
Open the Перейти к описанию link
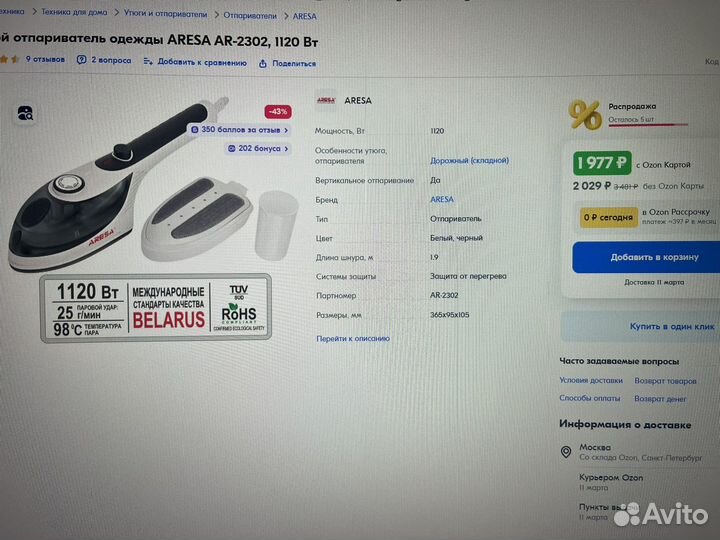point(353,338)
